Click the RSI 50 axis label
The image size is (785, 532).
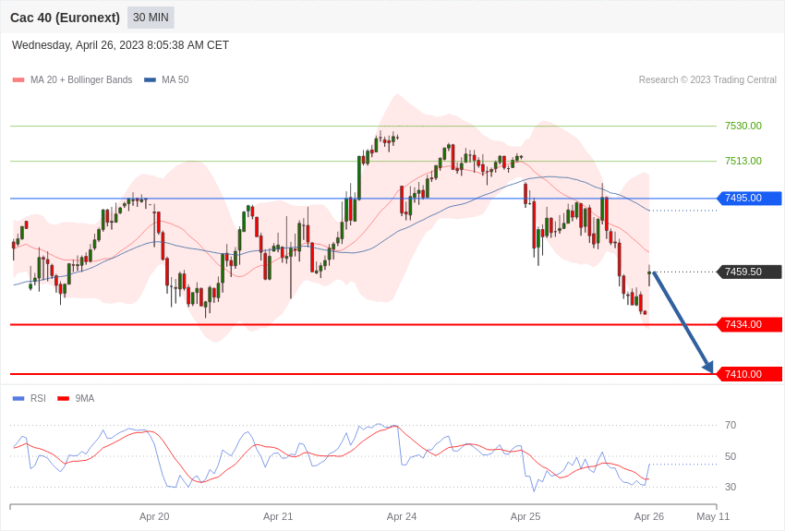(731, 456)
